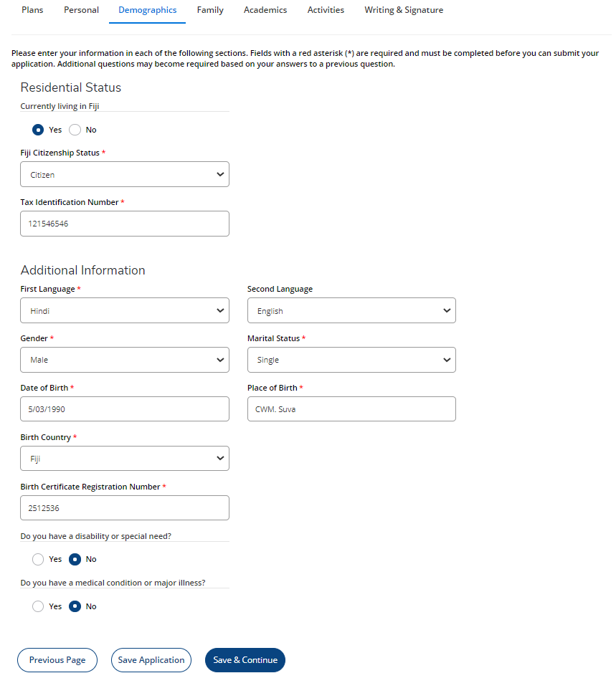Switch to the Personal tab
The image size is (616, 673).
pyautogui.click(x=81, y=10)
